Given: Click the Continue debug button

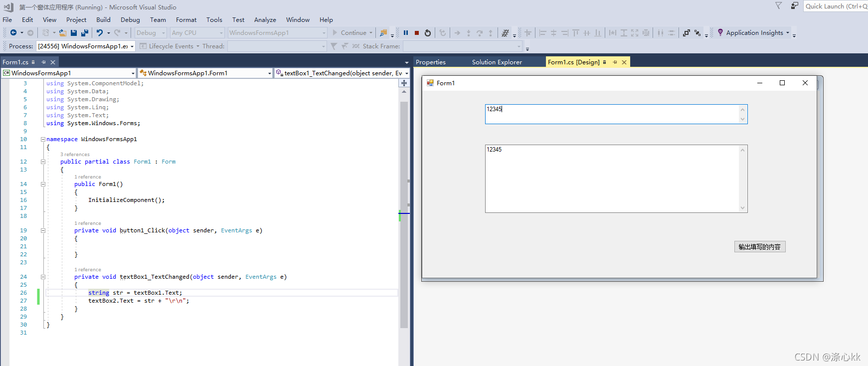Looking at the screenshot, I should tap(350, 33).
